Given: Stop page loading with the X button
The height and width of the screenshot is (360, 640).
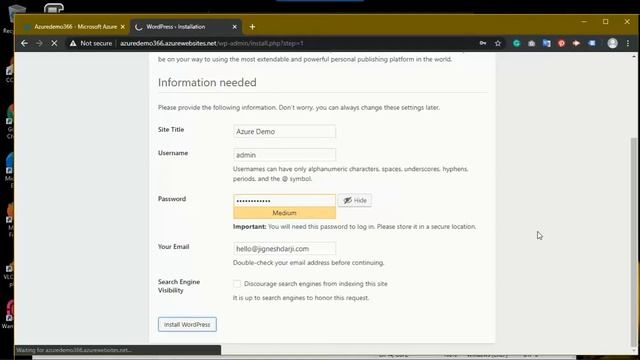Looking at the screenshot, I should [54, 43].
